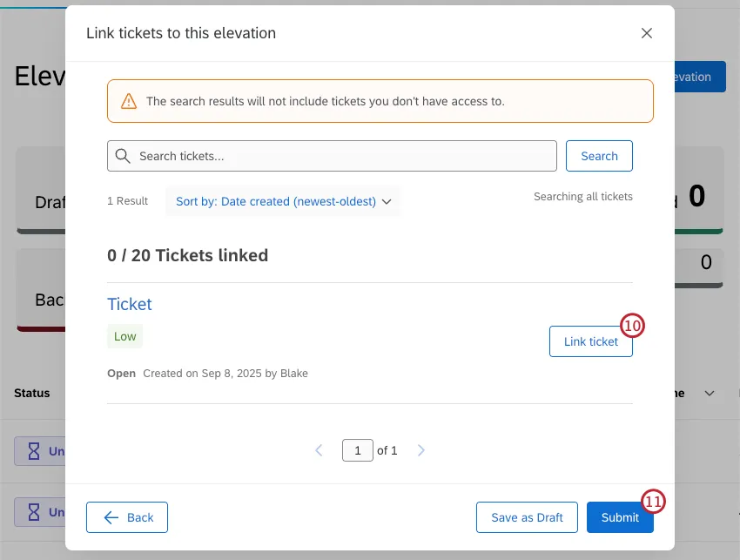Click the lower hourglass status icon
Screen dimensions: 740x560
pyautogui.click(x=34, y=512)
